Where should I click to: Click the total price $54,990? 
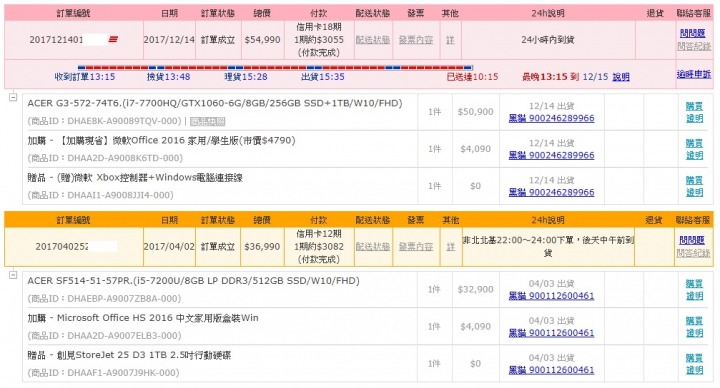262,40
